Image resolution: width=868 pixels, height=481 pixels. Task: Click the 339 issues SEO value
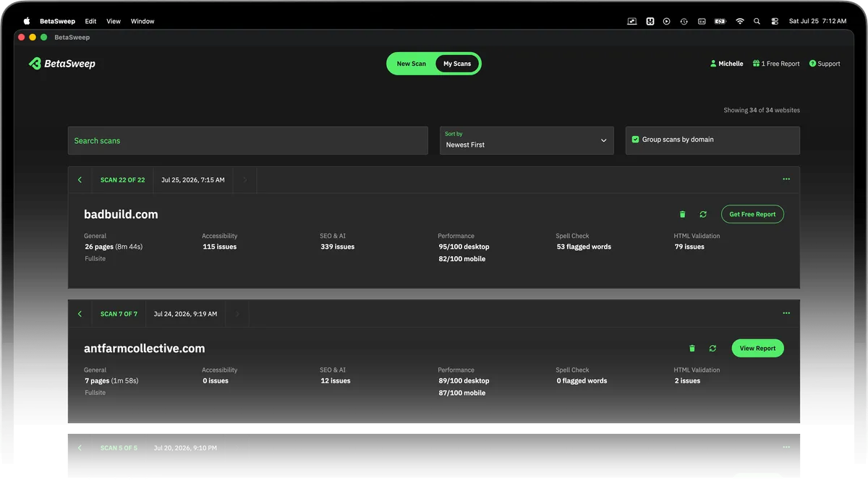(338, 247)
